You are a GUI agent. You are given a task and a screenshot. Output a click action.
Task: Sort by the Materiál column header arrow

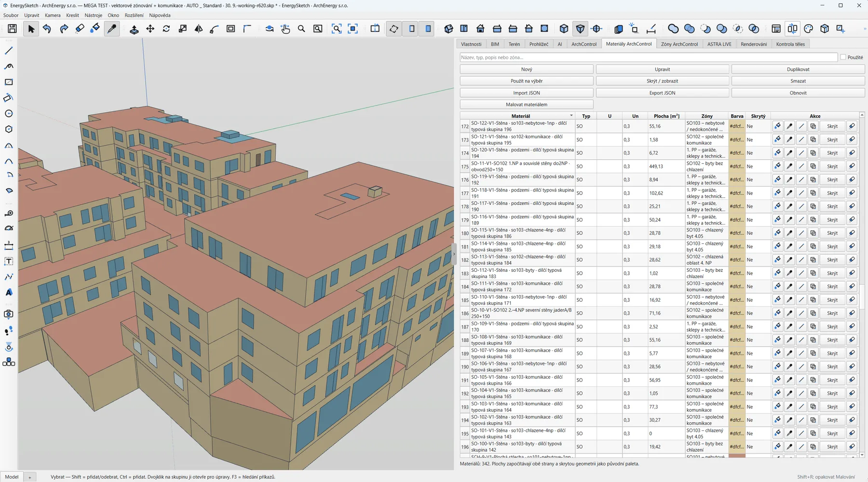coord(571,116)
